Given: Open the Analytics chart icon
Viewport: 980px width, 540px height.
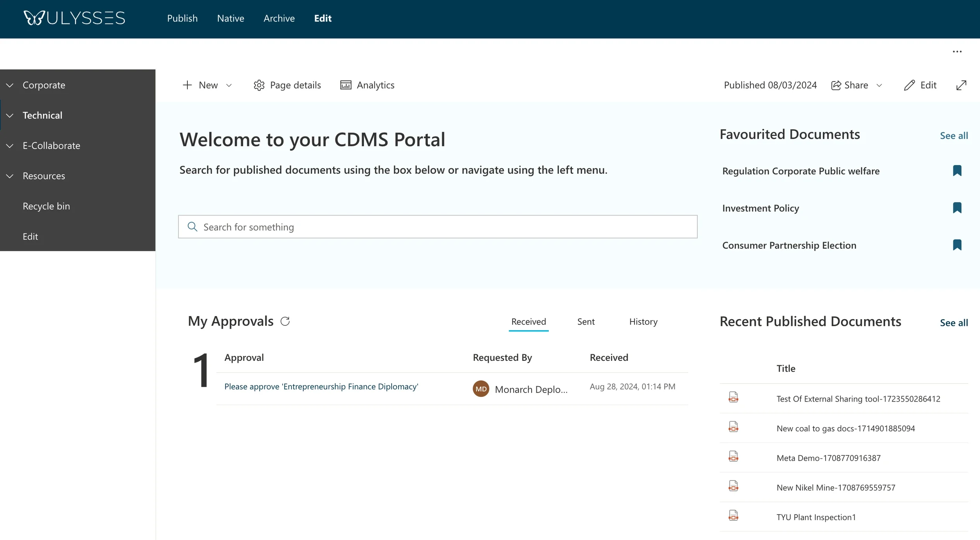Looking at the screenshot, I should (345, 85).
